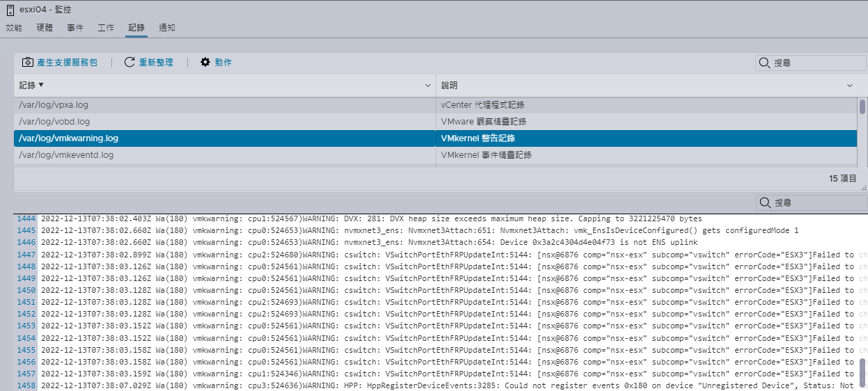Click log line number 1445
This screenshot has height=391, width=868.
point(26,230)
